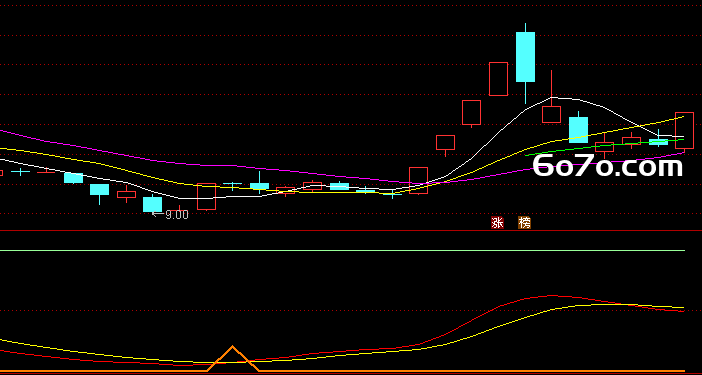Select the red breakout candle crossing the magenta line

coord(418,180)
